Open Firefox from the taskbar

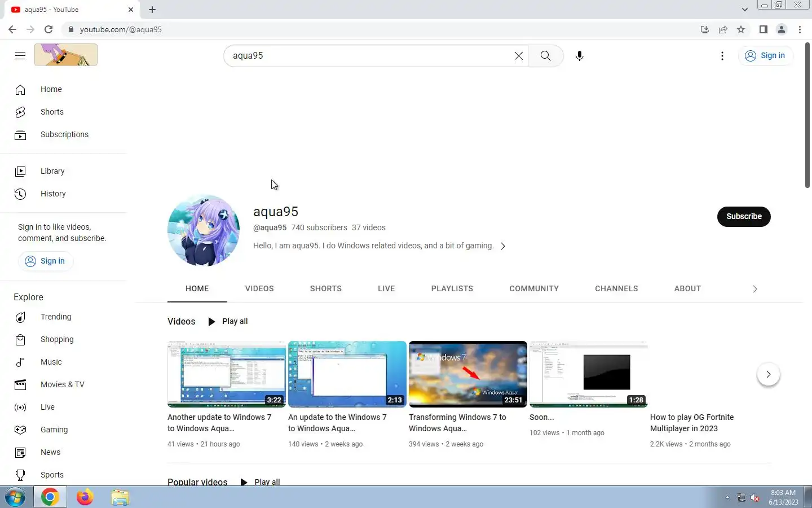(85, 497)
